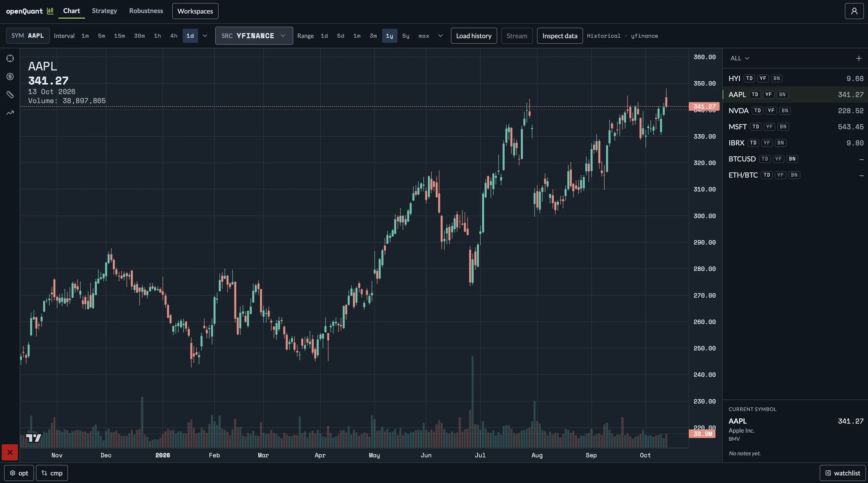Select the 4h interval

pos(174,36)
